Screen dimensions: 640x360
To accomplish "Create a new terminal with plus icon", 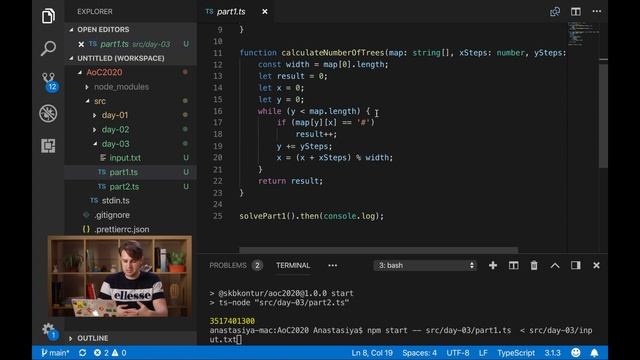I will 493,265.
